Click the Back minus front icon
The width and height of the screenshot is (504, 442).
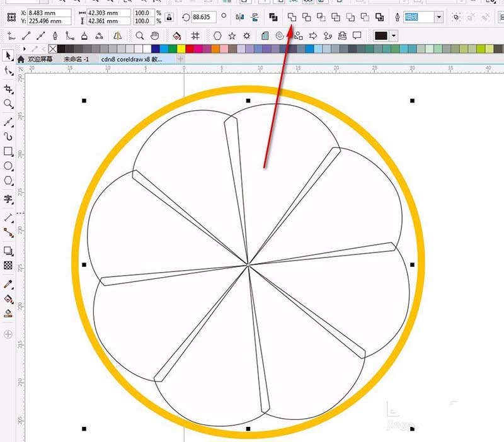click(x=365, y=17)
